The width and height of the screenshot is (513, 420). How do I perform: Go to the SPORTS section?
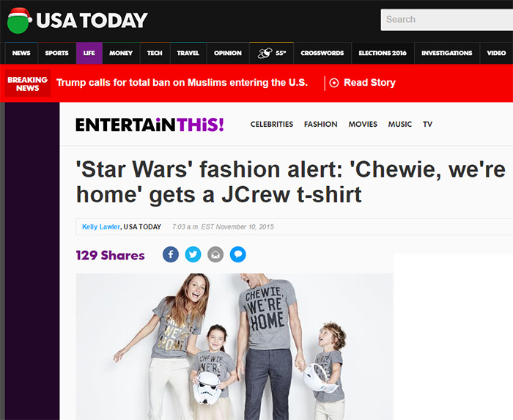(57, 53)
